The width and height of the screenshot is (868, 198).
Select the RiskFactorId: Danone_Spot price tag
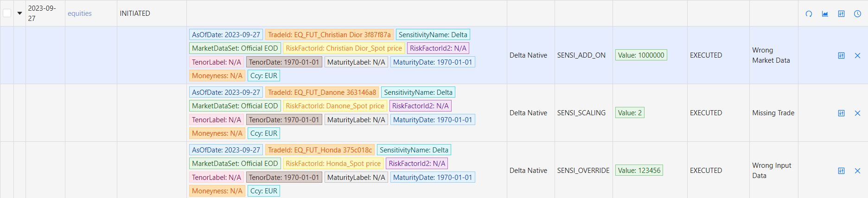click(335, 106)
